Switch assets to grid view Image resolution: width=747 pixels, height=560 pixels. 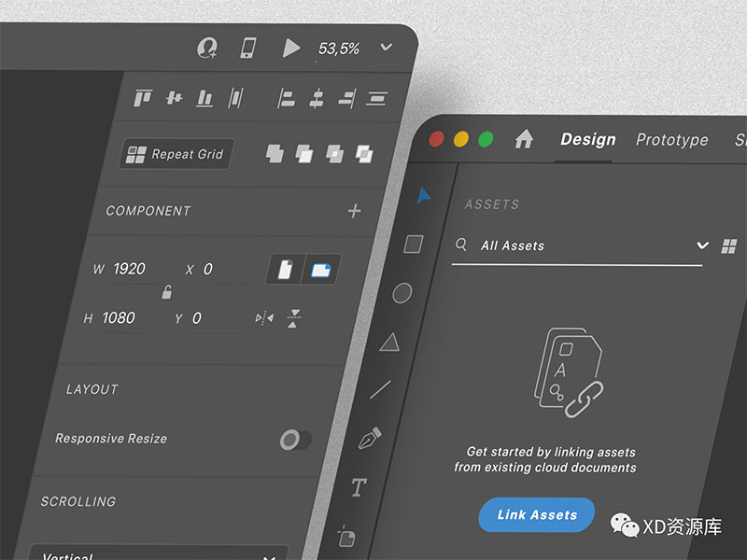[x=729, y=246]
